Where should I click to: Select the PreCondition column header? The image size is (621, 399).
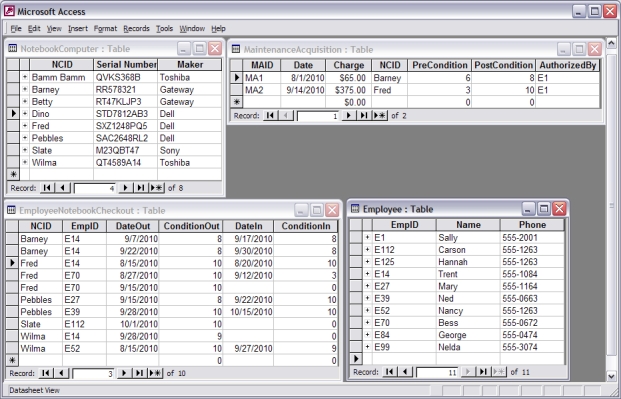[x=440, y=65]
